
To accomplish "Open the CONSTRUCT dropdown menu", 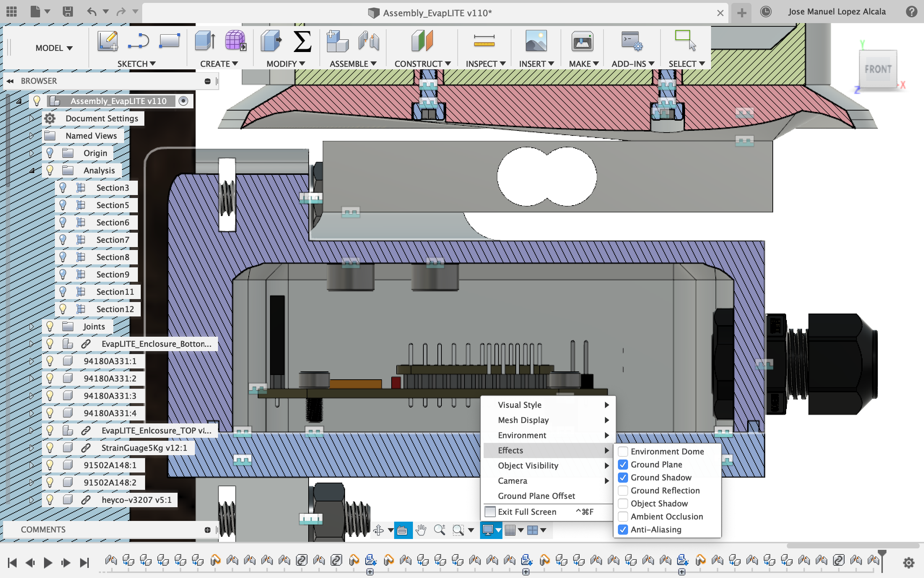I will [422, 64].
